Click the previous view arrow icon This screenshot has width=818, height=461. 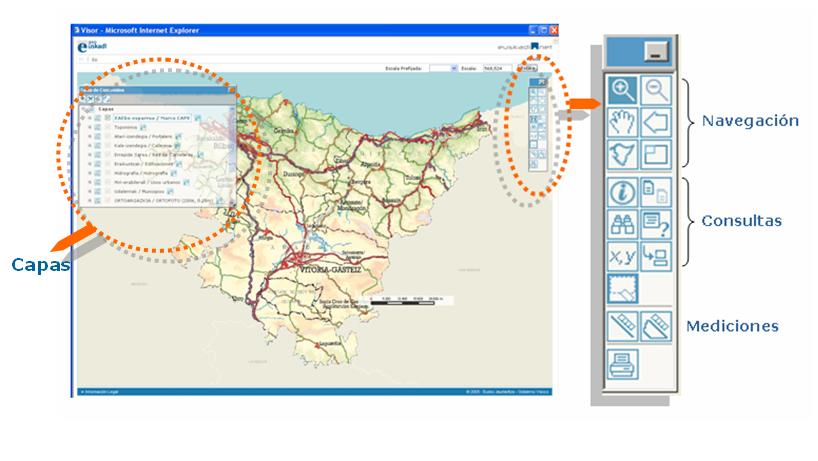pos(655,123)
